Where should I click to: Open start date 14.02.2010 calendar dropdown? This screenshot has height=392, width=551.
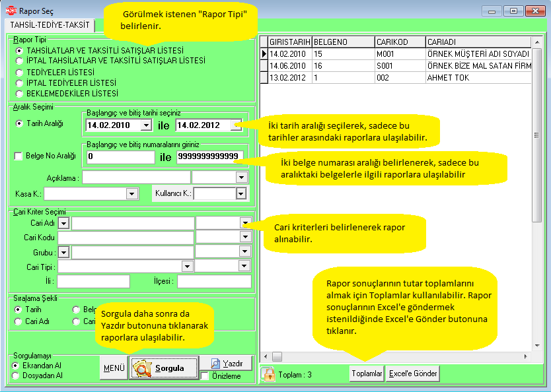pyautogui.click(x=146, y=125)
